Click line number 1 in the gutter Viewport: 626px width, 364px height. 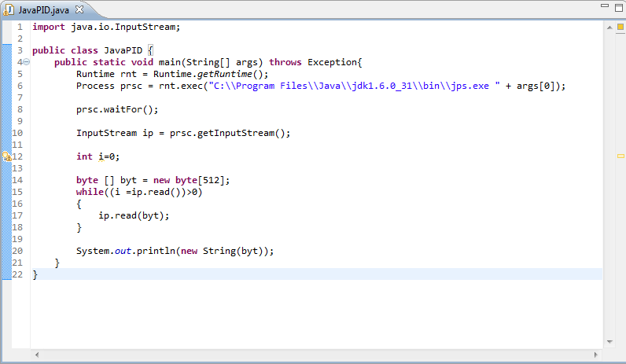pyautogui.click(x=20, y=27)
